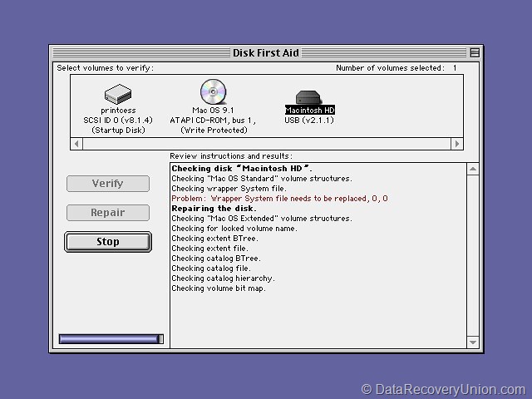Click the results pane scroll up arrow
This screenshot has height=399, width=532.
point(473,169)
